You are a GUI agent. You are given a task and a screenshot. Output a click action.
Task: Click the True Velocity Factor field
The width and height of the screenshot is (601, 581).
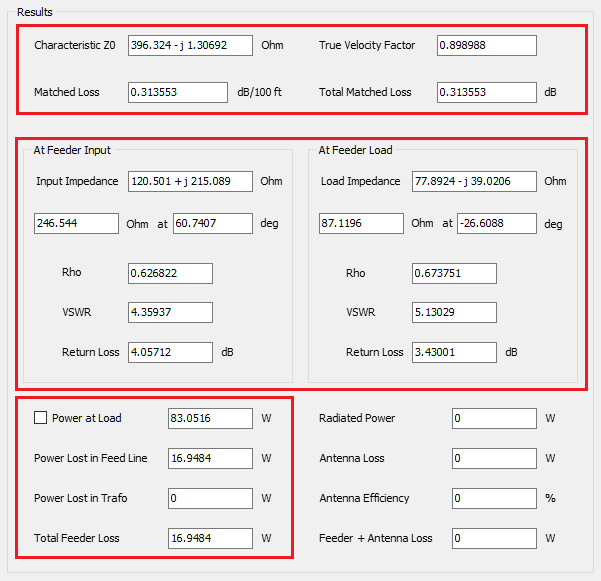[x=486, y=45]
